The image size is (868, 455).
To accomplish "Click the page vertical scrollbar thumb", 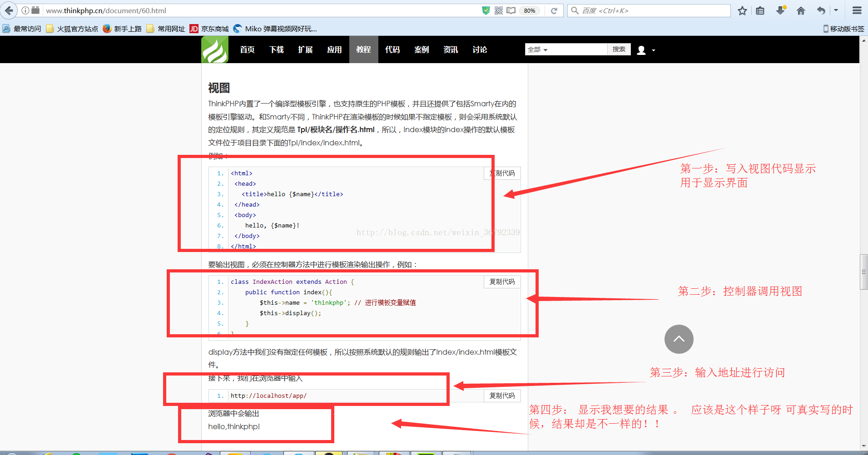I will [x=864, y=272].
